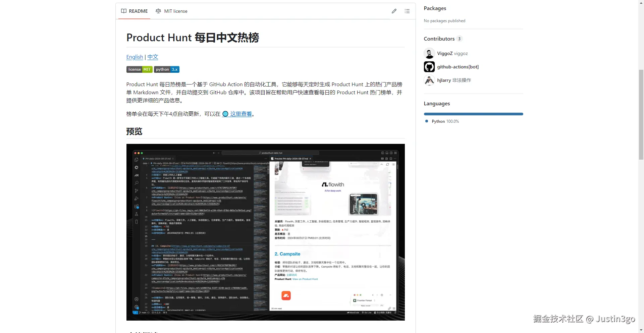
Task: Click the python 3.x badge
Action: tap(167, 69)
